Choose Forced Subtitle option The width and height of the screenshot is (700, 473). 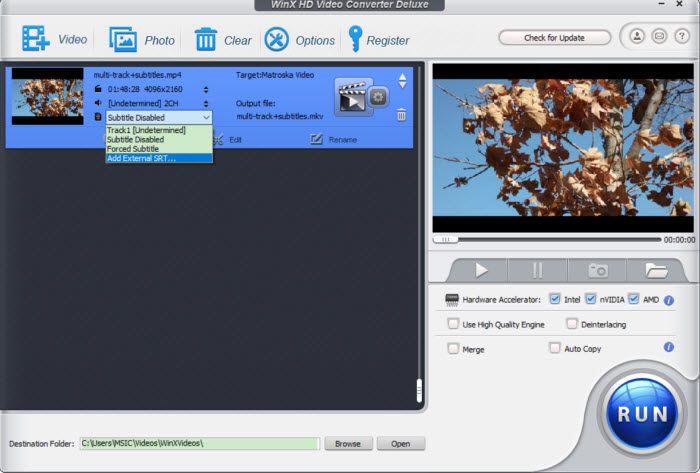click(x=159, y=149)
